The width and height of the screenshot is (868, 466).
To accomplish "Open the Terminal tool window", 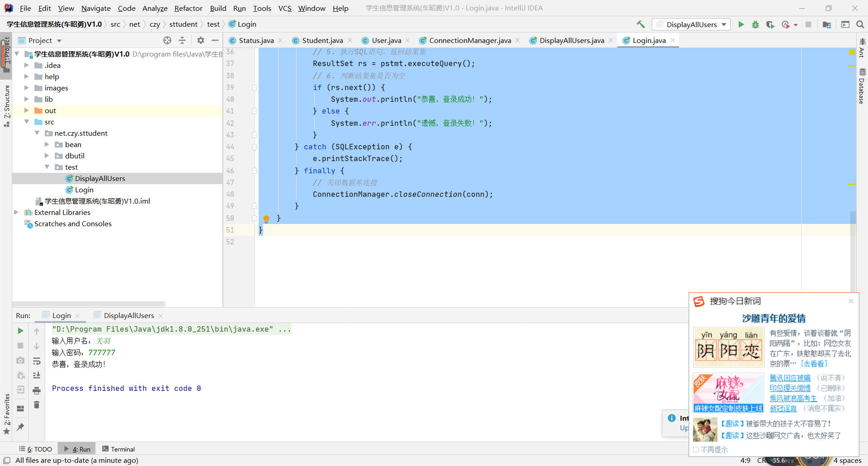I will pos(118,449).
